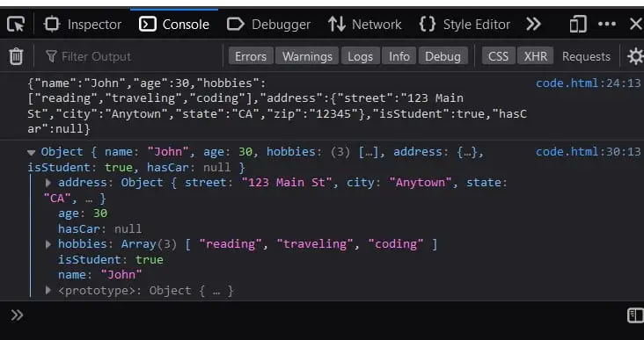Open console settings gear
Screen dimensions: 644x340
pyautogui.click(x=635, y=56)
